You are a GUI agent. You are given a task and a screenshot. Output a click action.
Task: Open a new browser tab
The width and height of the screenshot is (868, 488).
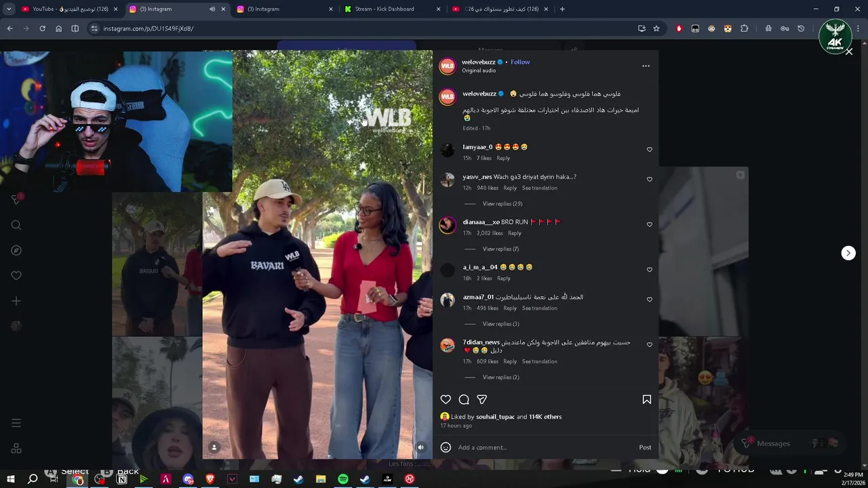pos(562,9)
